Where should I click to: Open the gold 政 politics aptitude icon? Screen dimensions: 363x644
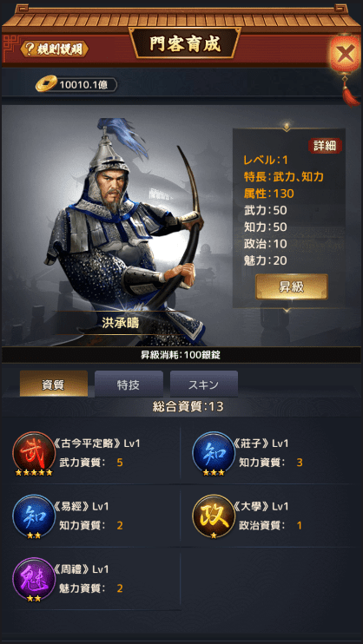(x=214, y=516)
